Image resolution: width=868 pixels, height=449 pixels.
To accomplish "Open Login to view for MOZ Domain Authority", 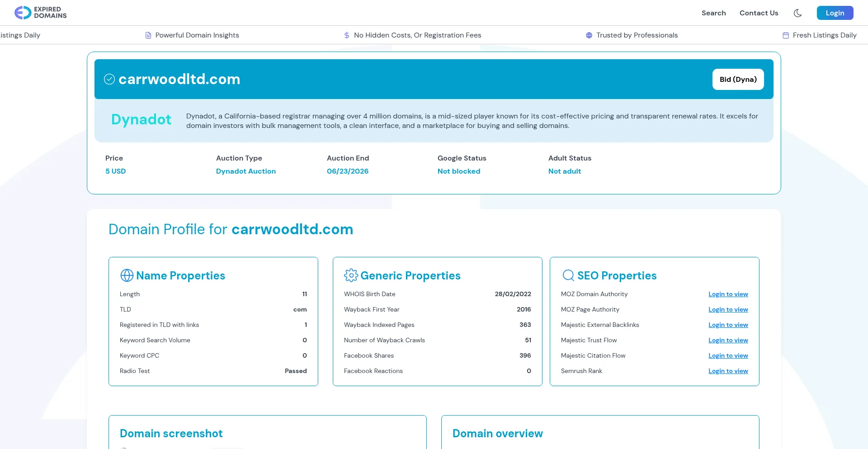I will pos(728,294).
